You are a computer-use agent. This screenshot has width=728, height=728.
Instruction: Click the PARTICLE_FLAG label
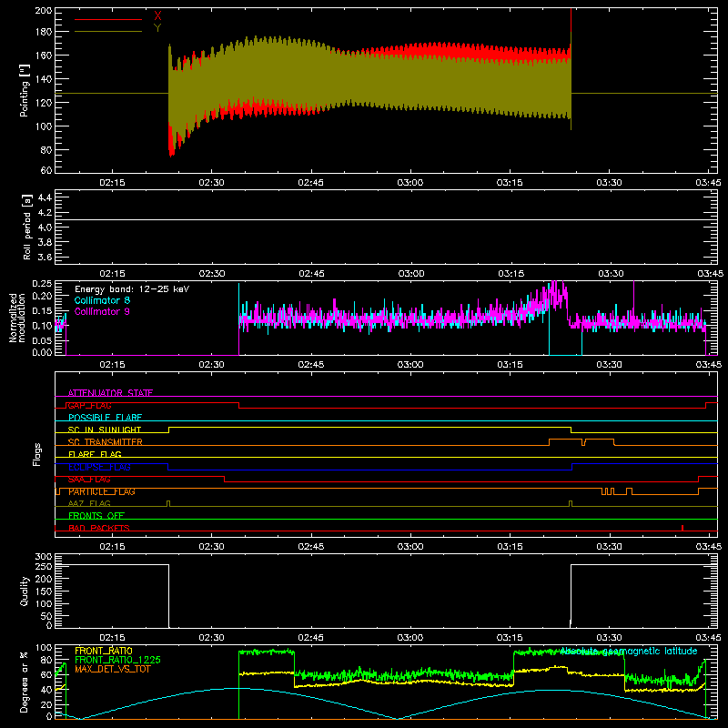tap(102, 491)
